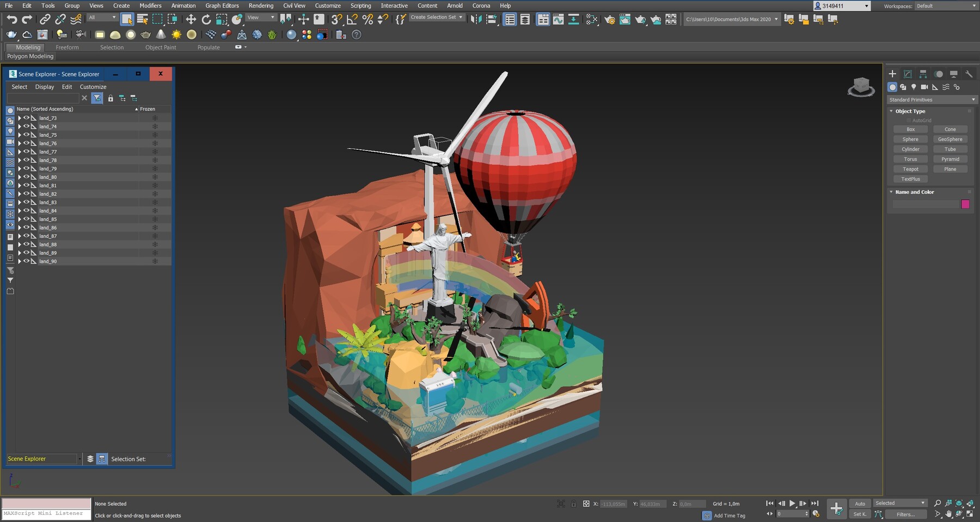Open the Modify panel tab icon

(x=908, y=74)
